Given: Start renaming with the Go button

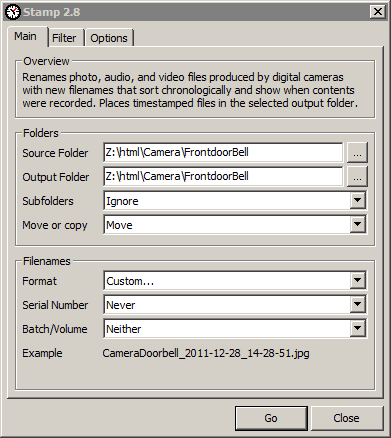Looking at the screenshot, I should [271, 418].
